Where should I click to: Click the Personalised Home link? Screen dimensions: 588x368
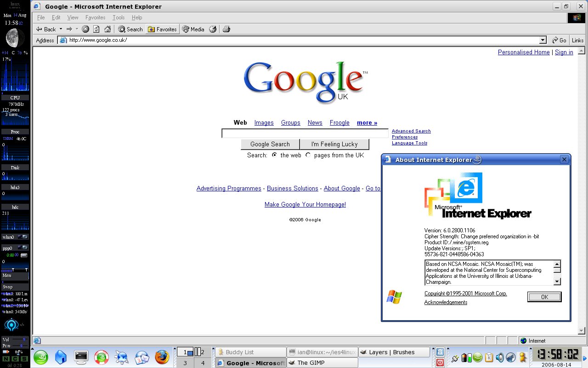click(x=524, y=52)
